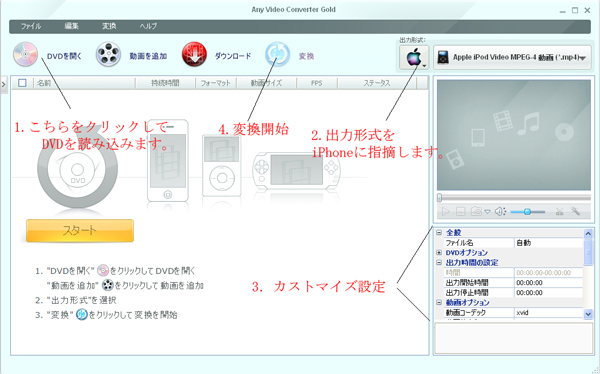The width and height of the screenshot is (600, 374).
Task: Click the DVD disc graphic in the welcome area
Action: tap(78, 168)
